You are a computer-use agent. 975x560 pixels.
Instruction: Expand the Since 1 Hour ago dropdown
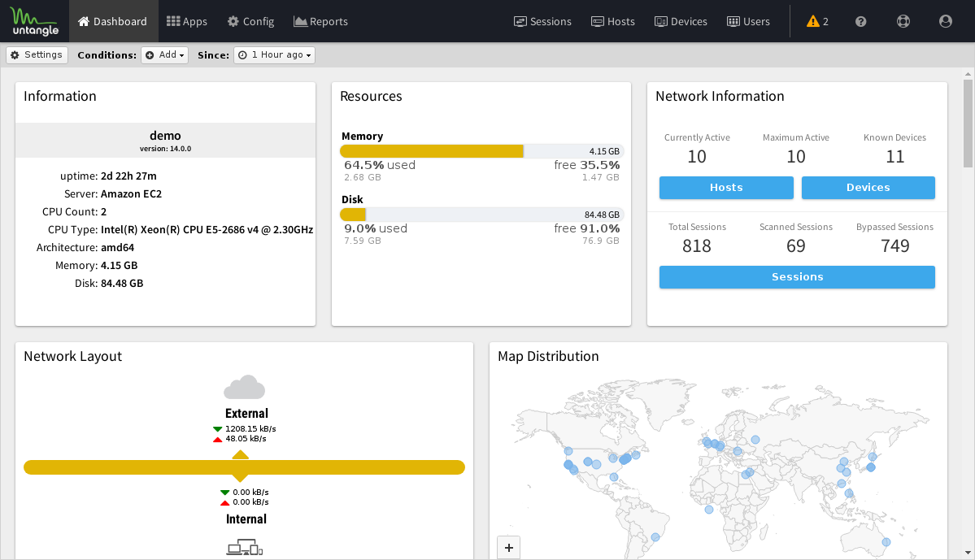pyautogui.click(x=274, y=54)
